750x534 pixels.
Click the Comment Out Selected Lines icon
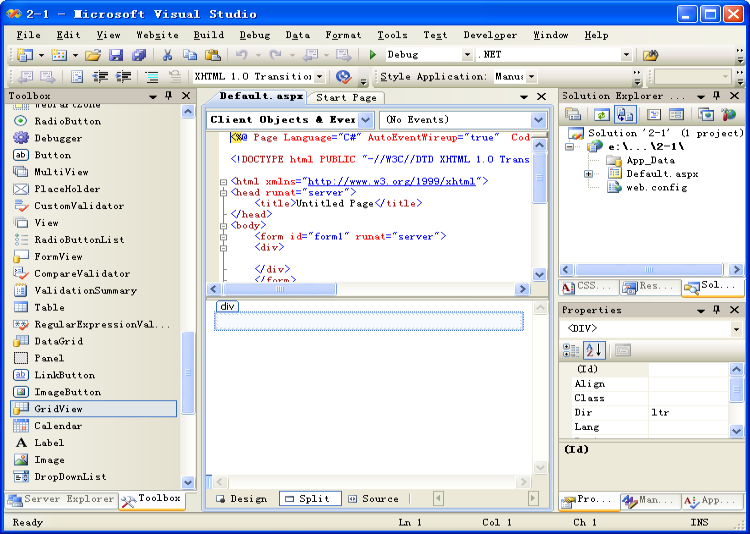[152, 77]
